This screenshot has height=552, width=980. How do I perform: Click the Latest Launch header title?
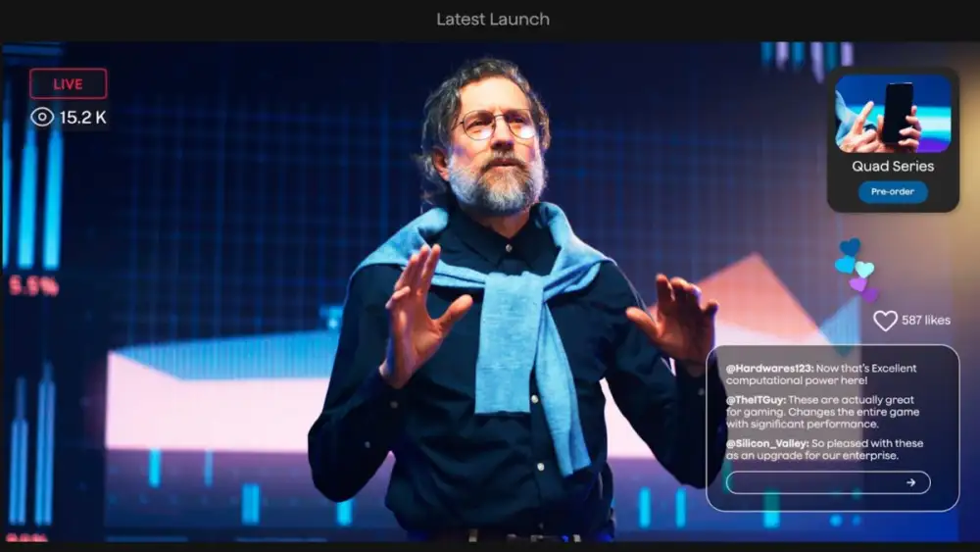[x=492, y=19]
